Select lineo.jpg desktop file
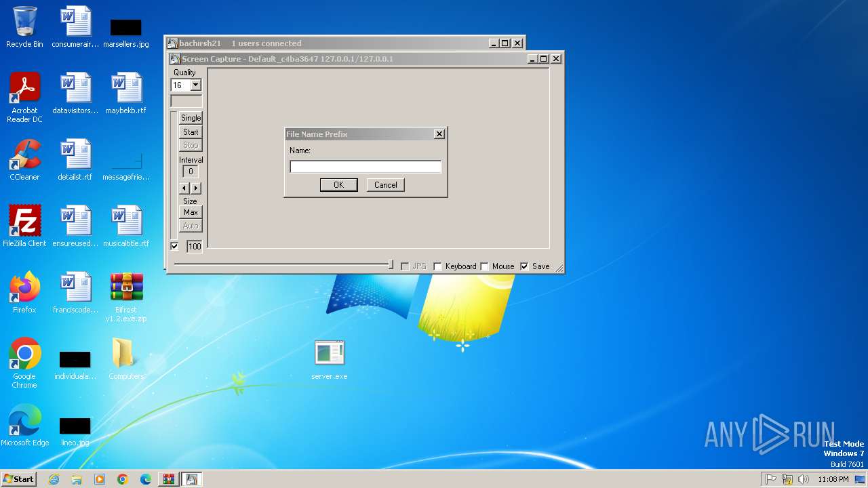 (75, 432)
